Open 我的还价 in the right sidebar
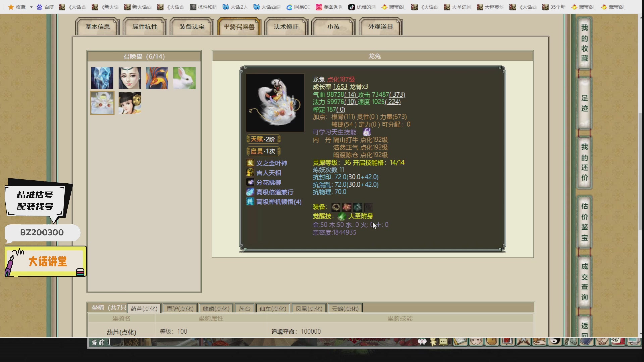 [x=585, y=163]
